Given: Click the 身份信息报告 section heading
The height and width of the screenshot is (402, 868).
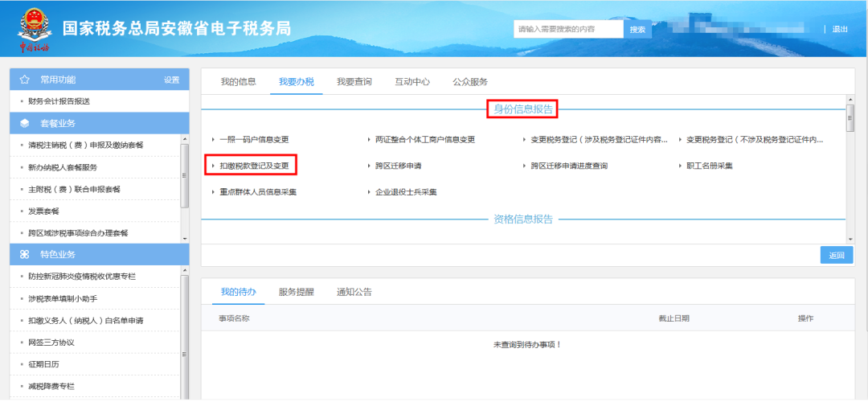Looking at the screenshot, I should [x=523, y=109].
